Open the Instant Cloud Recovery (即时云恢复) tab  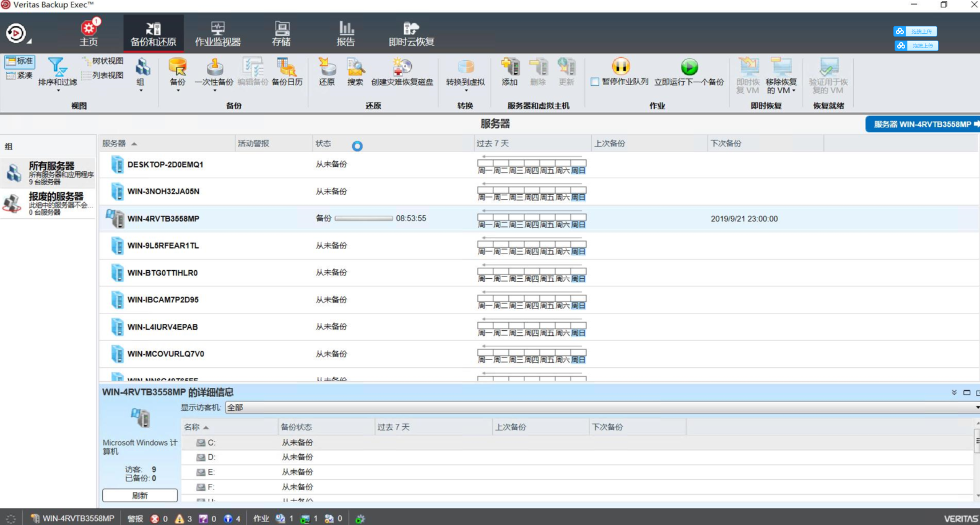tap(411, 33)
